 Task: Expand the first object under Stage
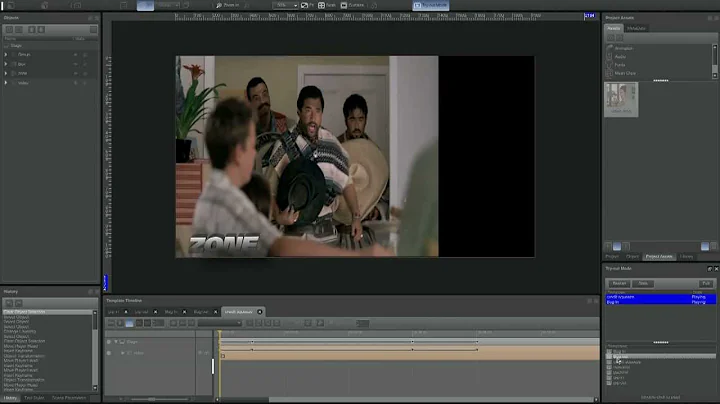(6, 55)
